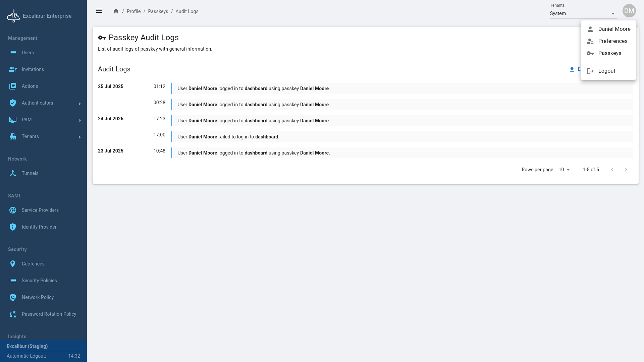This screenshot has height=362, width=644.
Task: Open Password Rotation Policy
Action: 49,314
